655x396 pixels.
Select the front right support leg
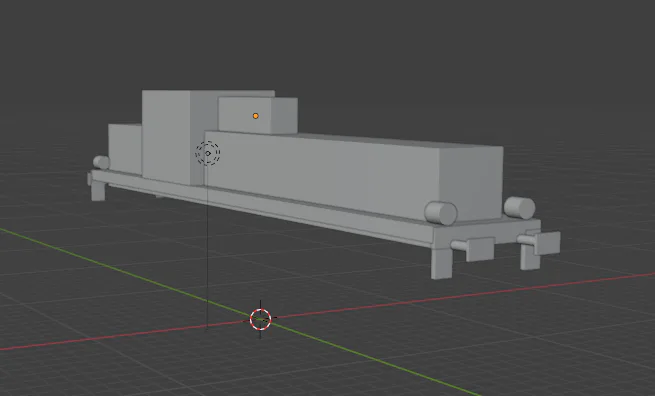[x=530, y=257]
